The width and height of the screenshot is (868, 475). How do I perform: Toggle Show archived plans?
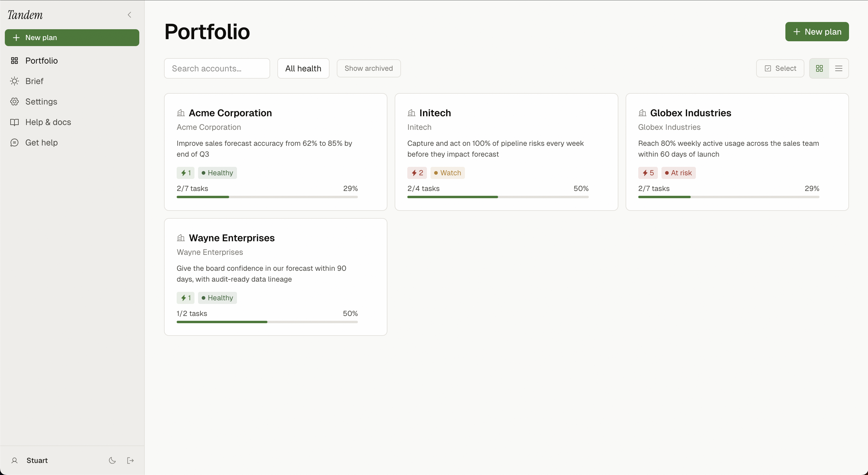pos(369,68)
